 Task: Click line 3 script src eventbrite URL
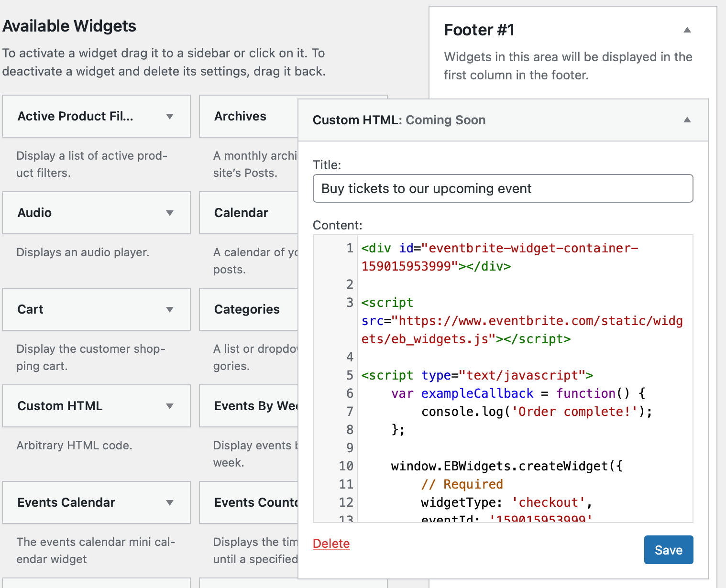(x=522, y=330)
